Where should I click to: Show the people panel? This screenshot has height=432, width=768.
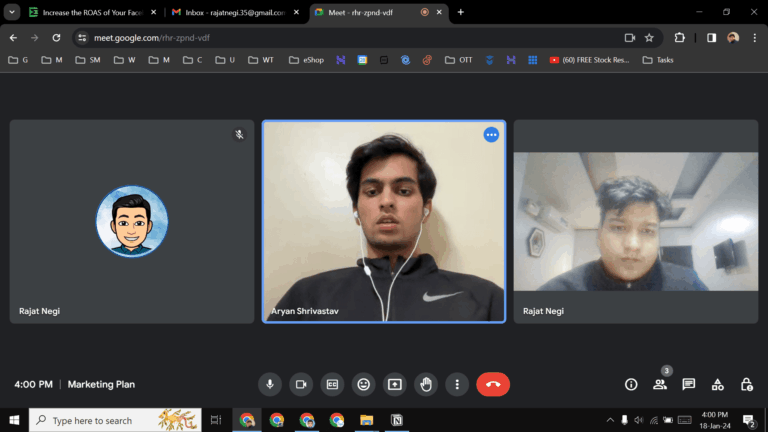[x=660, y=384]
